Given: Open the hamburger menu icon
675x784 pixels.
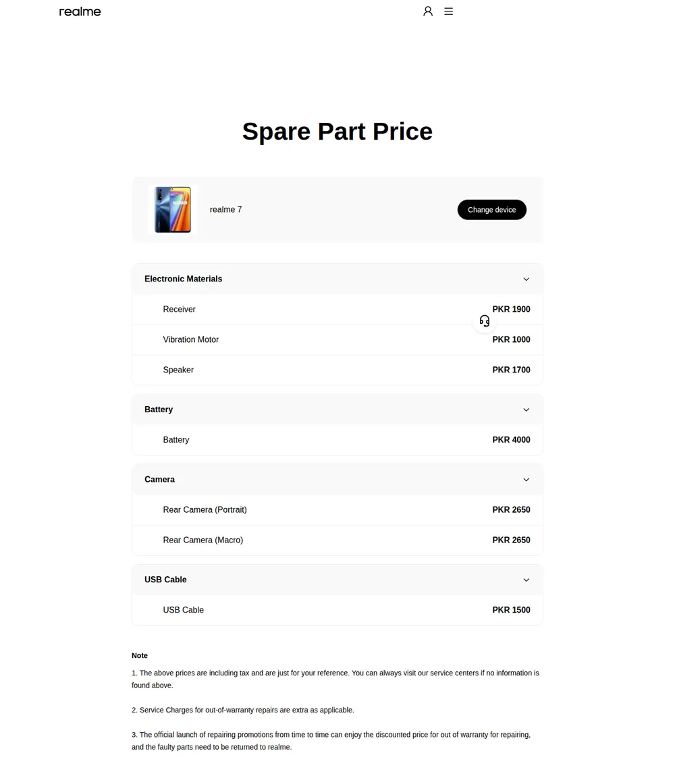Looking at the screenshot, I should (448, 11).
